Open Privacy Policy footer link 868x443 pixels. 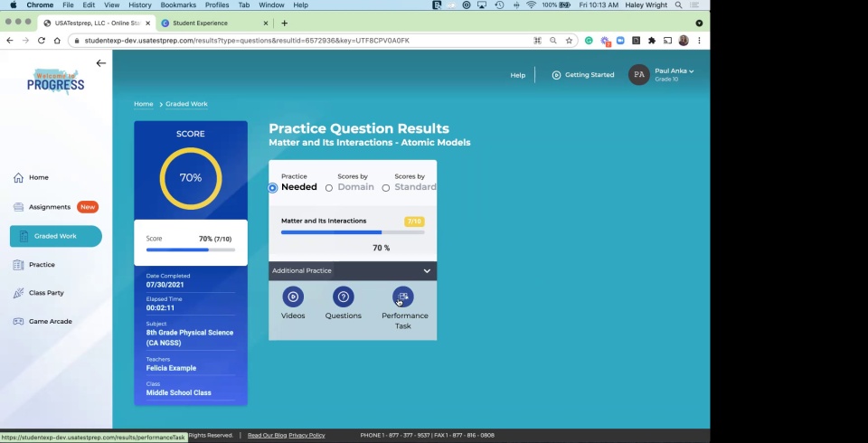(x=307, y=435)
